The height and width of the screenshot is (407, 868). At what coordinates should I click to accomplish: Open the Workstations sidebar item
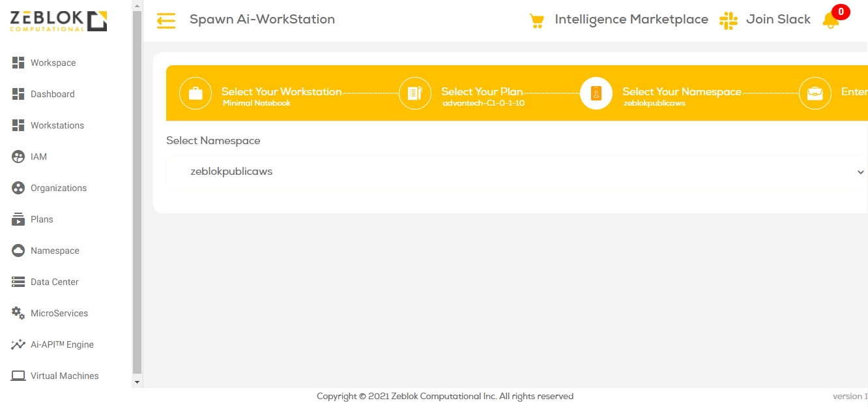point(57,125)
